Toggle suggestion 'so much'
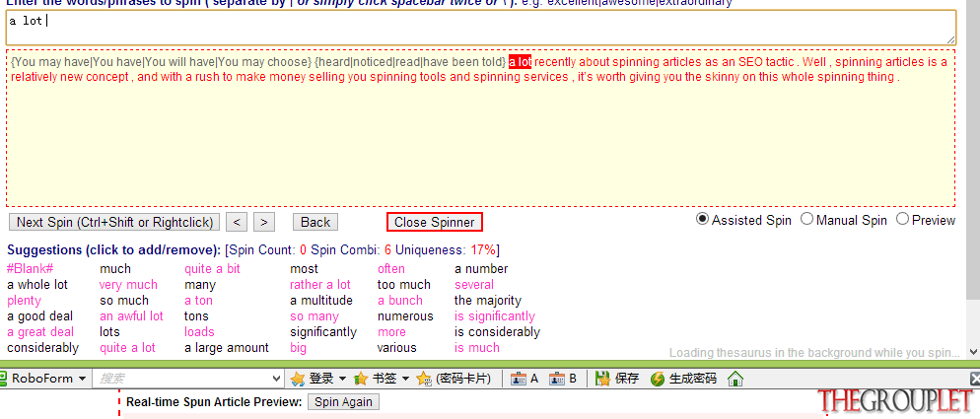The height and width of the screenshot is (419, 980). pos(124,300)
